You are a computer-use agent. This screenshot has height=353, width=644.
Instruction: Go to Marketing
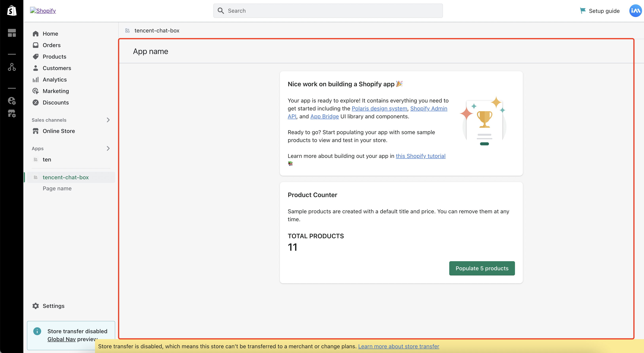[x=56, y=91]
